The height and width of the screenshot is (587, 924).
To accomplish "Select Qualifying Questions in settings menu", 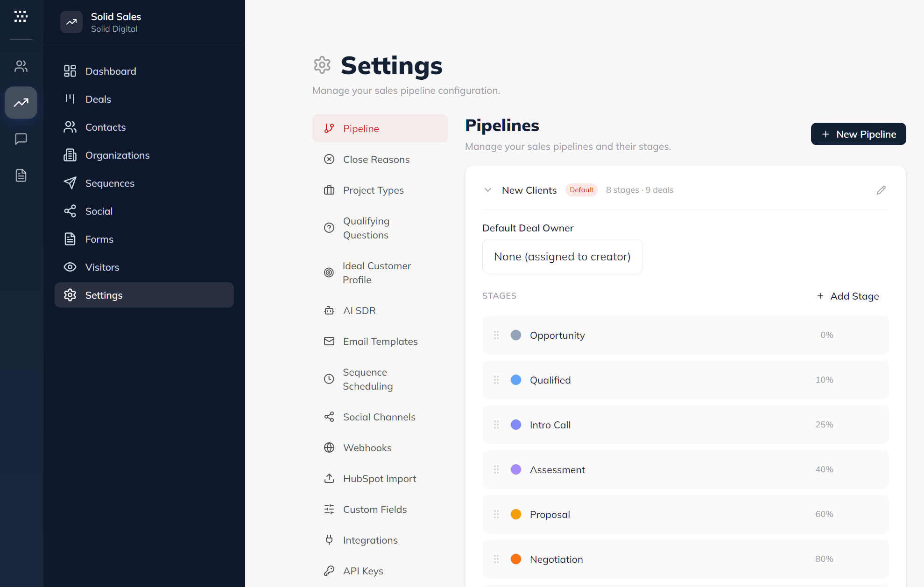I will 366,228.
